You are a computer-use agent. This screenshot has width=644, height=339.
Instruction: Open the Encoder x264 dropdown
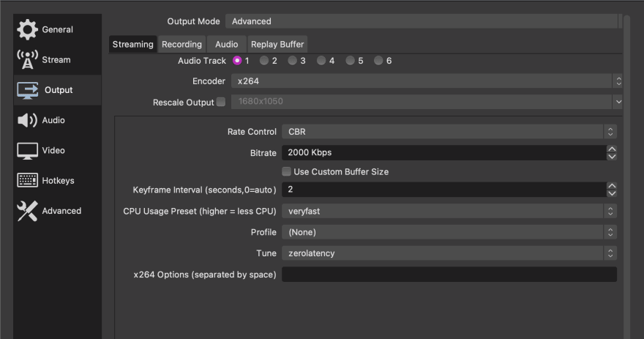click(427, 81)
